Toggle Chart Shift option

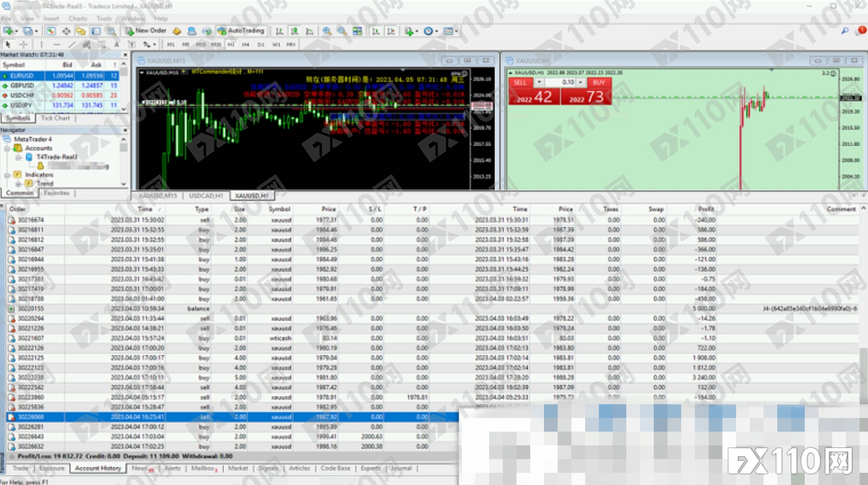(391, 31)
